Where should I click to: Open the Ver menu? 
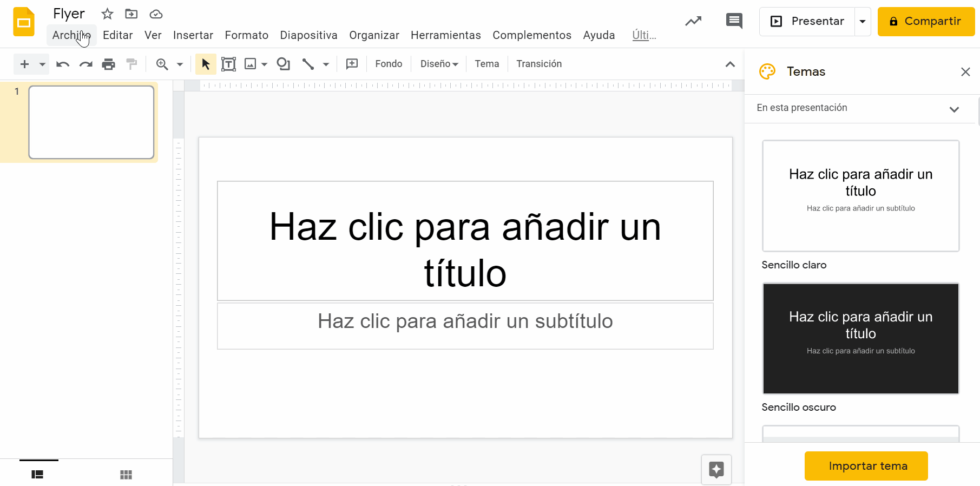pos(153,35)
